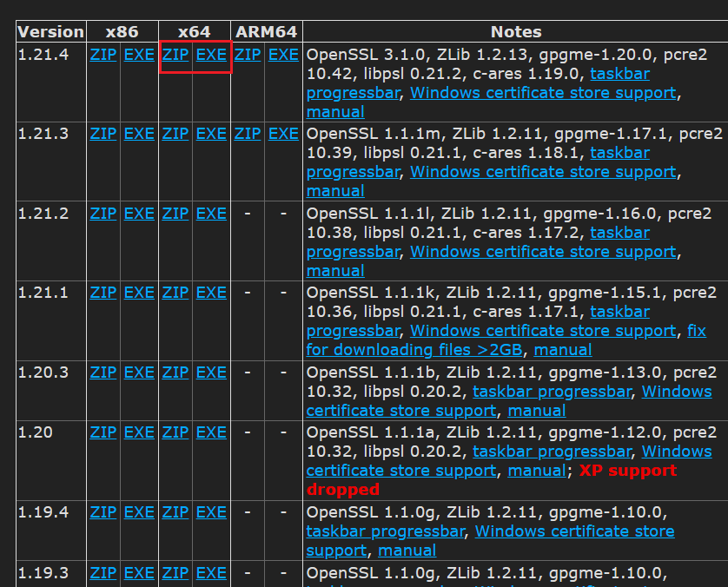The image size is (728, 587).
Task: Select the x86 column header
Action: point(122,31)
